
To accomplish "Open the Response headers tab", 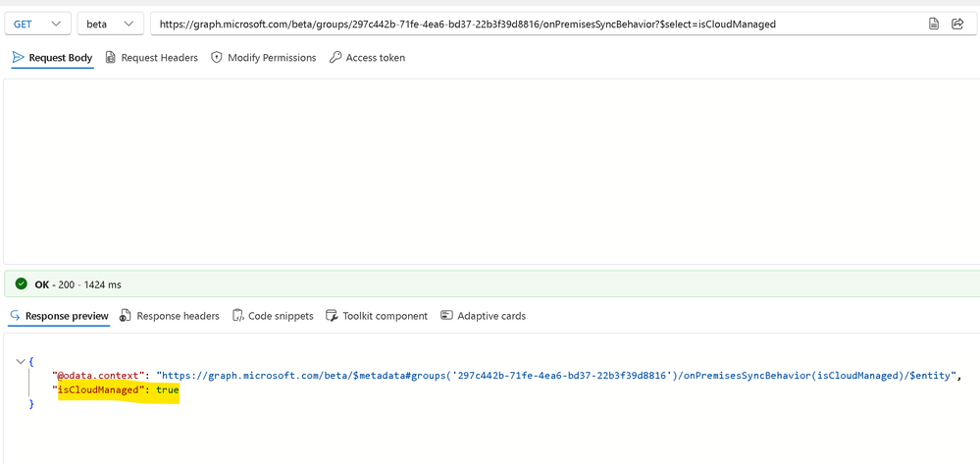I will coord(170,316).
